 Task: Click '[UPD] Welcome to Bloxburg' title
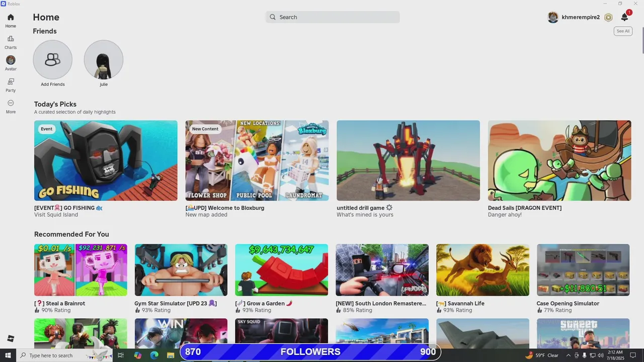tap(225, 208)
